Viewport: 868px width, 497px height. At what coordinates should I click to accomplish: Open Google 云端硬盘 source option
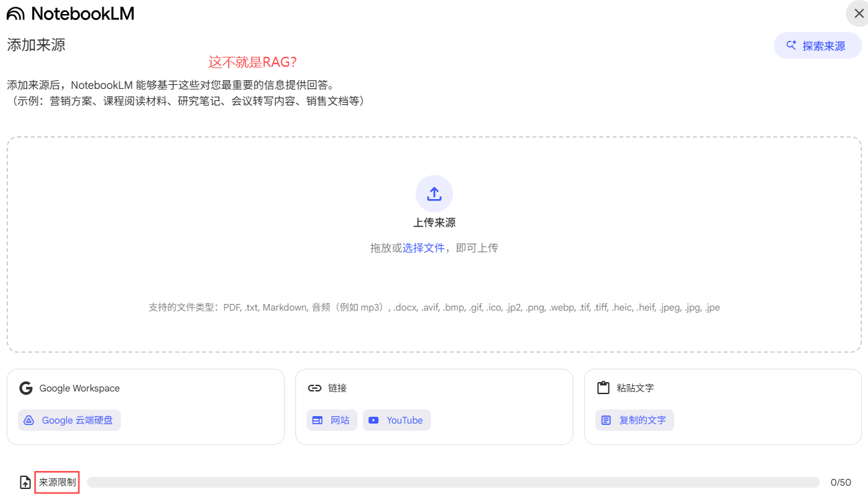click(69, 420)
